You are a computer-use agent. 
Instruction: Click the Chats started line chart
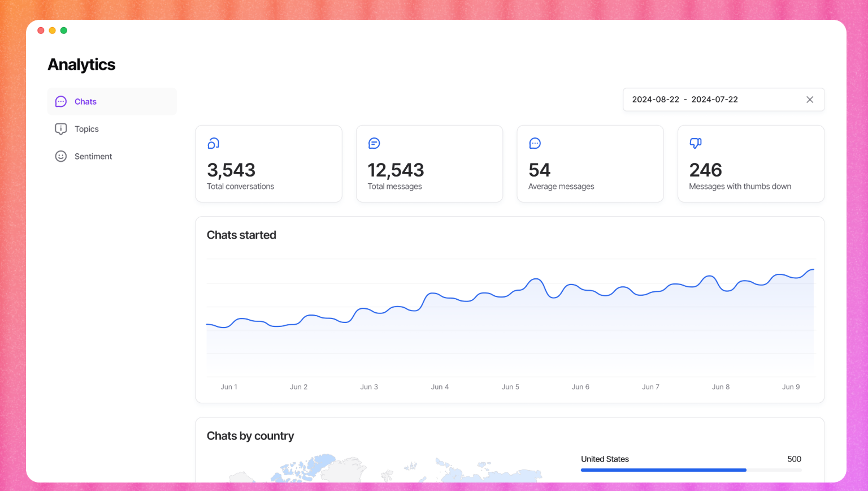[510, 317]
